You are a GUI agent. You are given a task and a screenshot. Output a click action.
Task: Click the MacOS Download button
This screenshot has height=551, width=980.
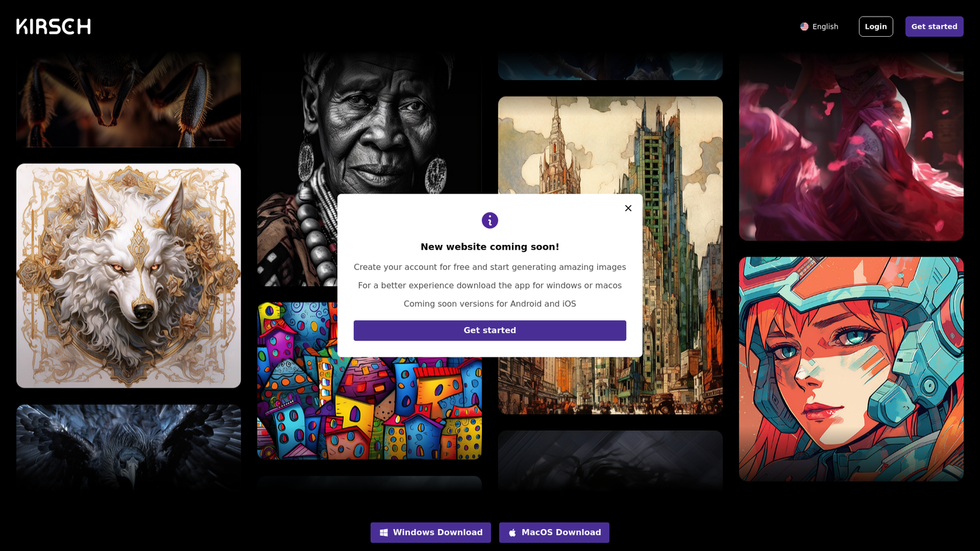pos(554,533)
